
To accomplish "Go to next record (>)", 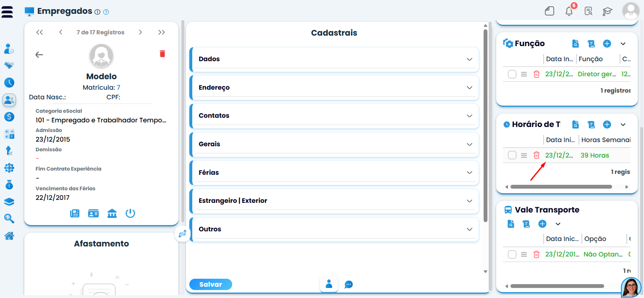I will coord(140,32).
